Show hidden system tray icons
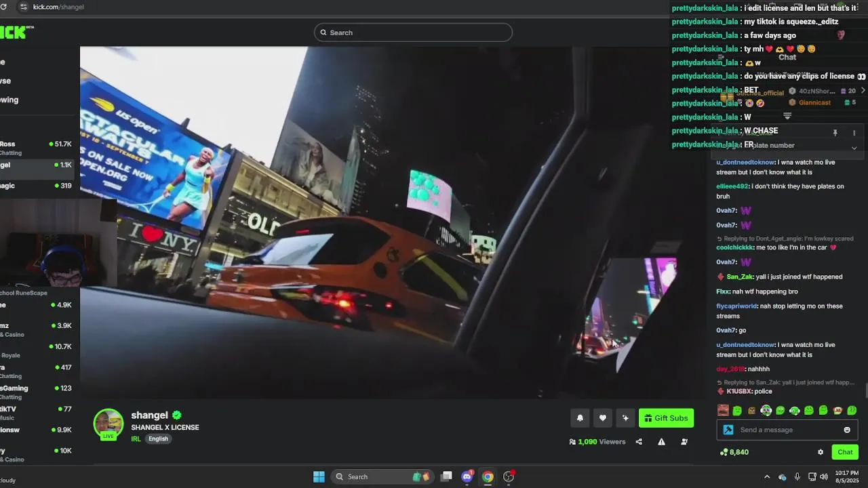 click(767, 476)
